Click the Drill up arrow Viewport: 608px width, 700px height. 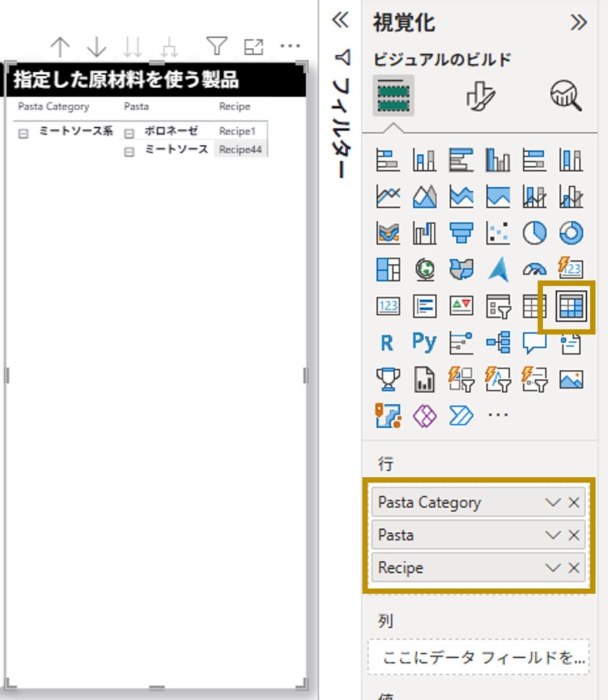[60, 46]
